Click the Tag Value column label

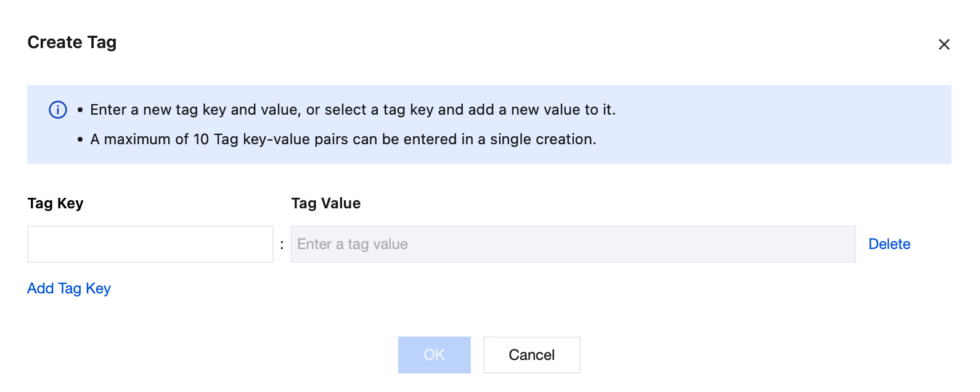point(325,203)
